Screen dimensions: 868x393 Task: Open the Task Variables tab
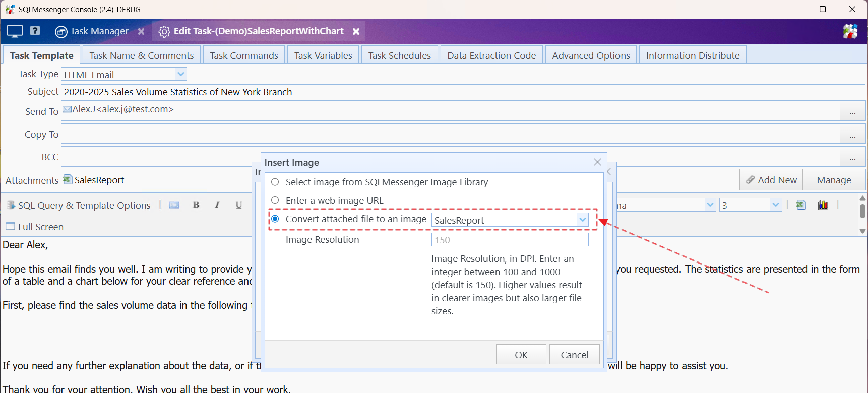(323, 55)
